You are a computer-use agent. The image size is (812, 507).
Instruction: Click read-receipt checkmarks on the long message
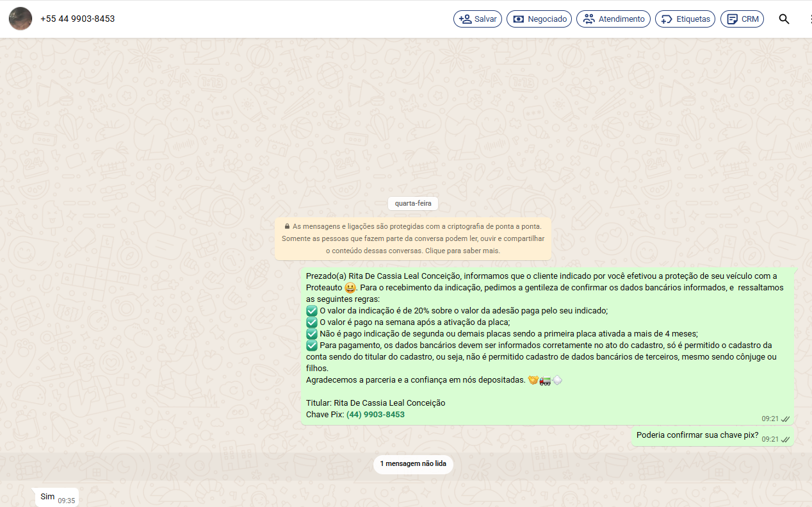[785, 419]
